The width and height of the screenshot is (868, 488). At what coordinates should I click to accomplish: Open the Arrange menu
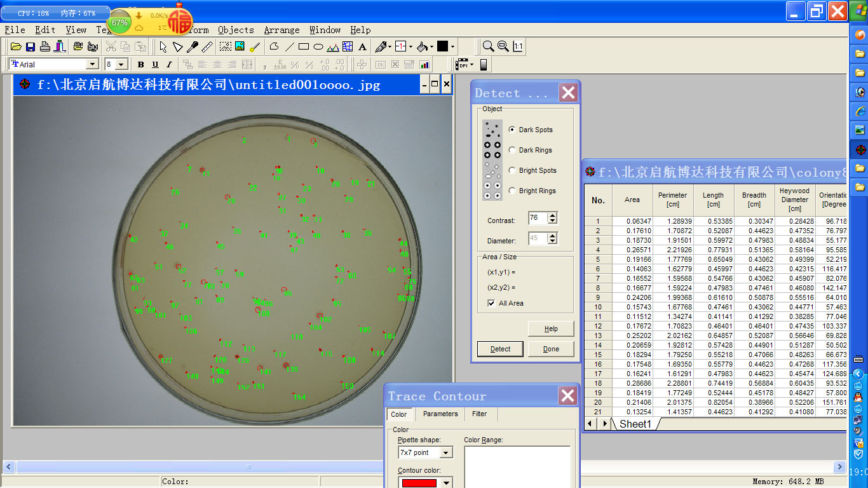[x=281, y=30]
